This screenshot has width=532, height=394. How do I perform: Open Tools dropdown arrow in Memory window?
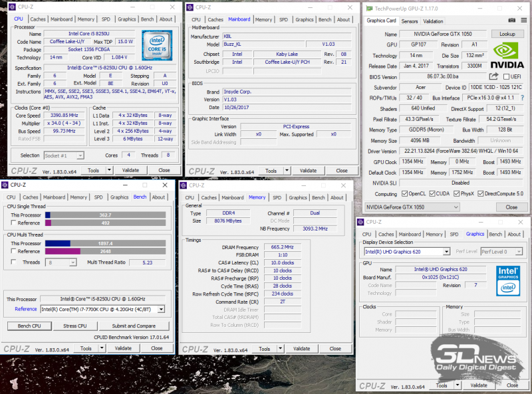pyautogui.click(x=280, y=349)
